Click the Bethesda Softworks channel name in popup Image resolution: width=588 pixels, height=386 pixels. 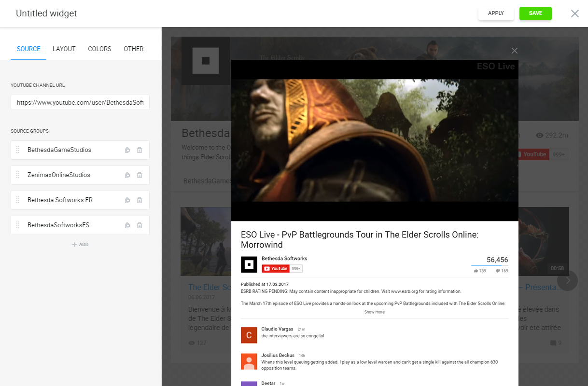pyautogui.click(x=284, y=259)
